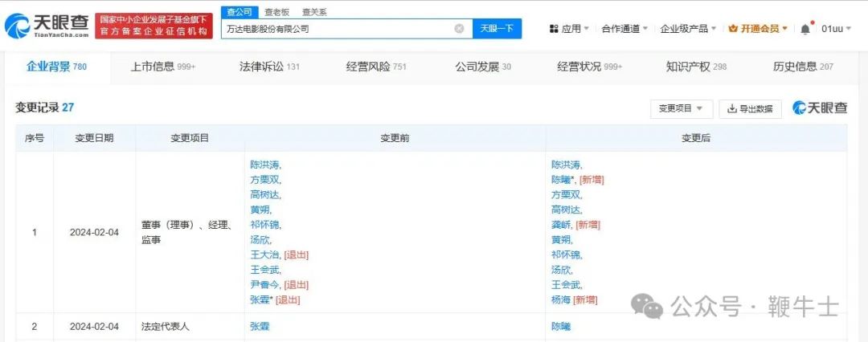868x342 pixels.
Task: Select the 经营风险 tab
Action: [x=376, y=67]
